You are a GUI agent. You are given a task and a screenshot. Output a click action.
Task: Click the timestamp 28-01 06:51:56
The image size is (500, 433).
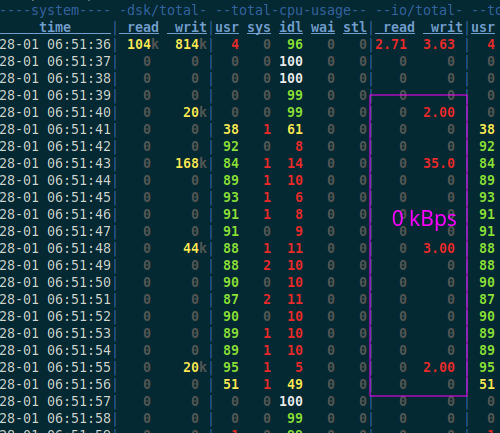click(55, 384)
